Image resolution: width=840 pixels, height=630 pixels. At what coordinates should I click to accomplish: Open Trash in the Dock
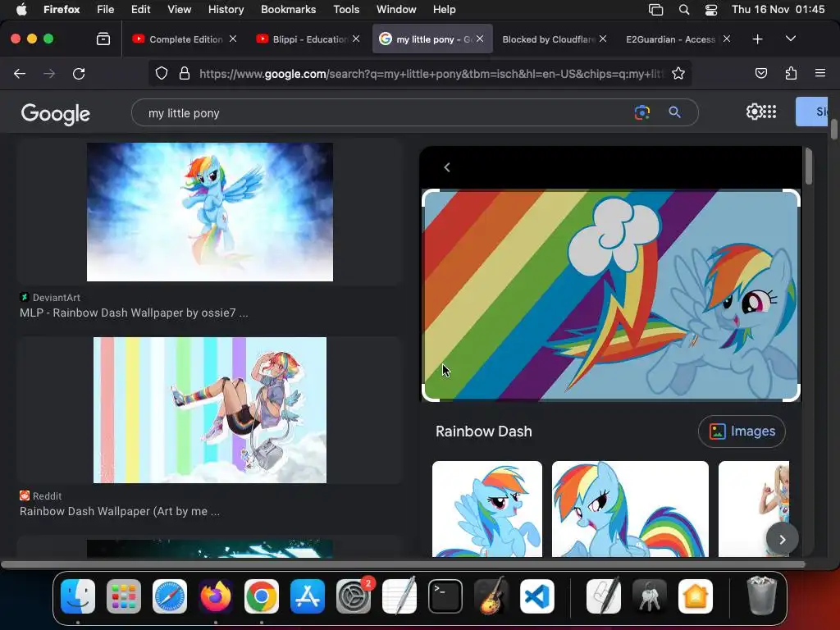click(x=761, y=596)
